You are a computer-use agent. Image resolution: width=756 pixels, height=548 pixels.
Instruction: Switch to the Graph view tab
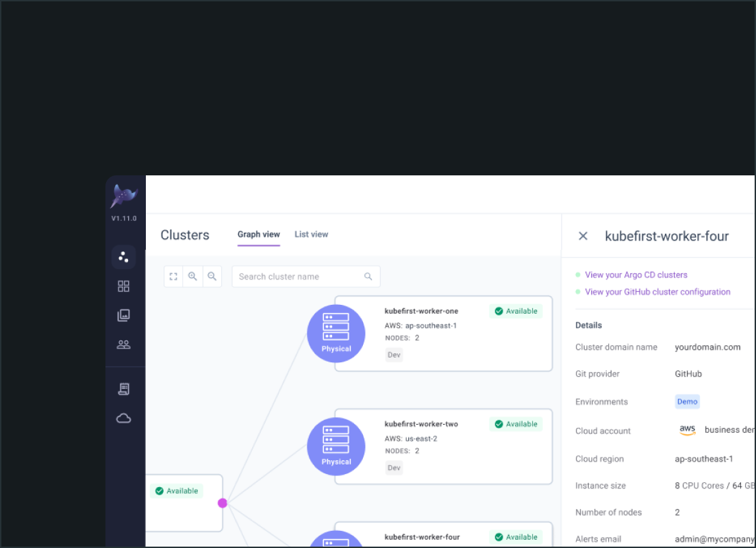(x=258, y=234)
